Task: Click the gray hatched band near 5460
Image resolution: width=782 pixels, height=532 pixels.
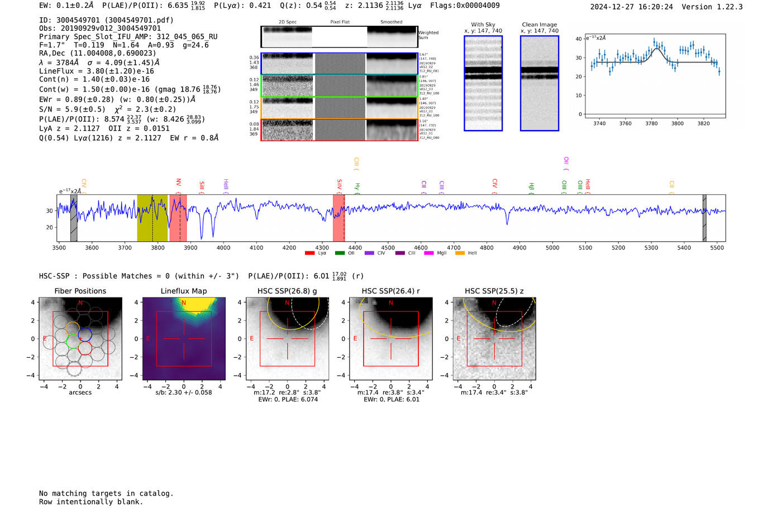Action: (x=704, y=218)
